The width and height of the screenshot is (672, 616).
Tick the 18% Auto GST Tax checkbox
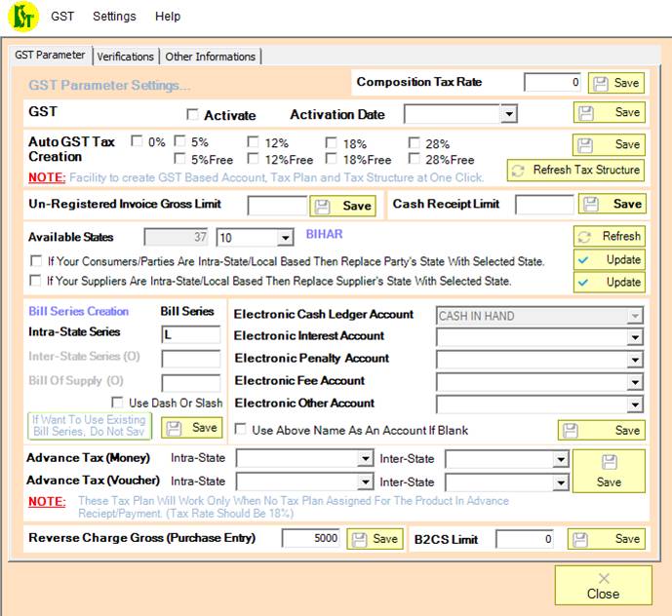[x=332, y=142]
